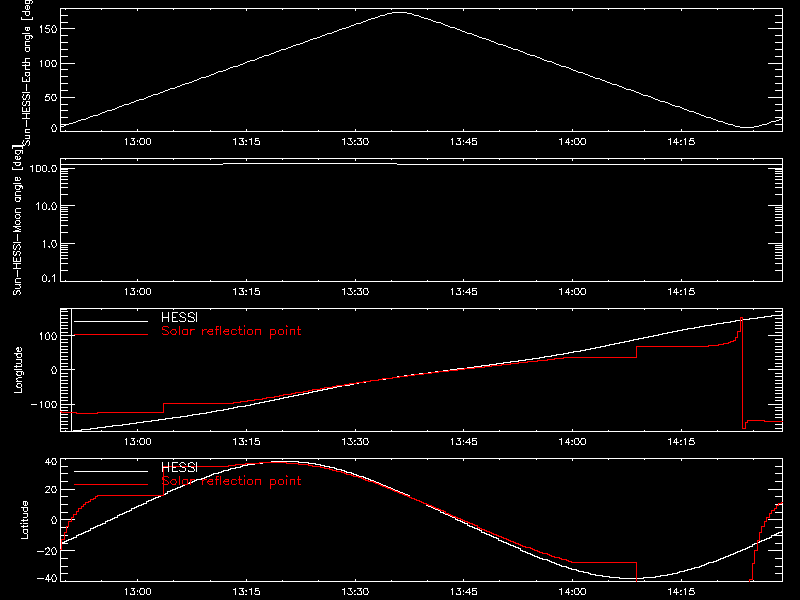Select Solar reflection point label in Latitude plot
800x600 pixels.
(x=231, y=481)
